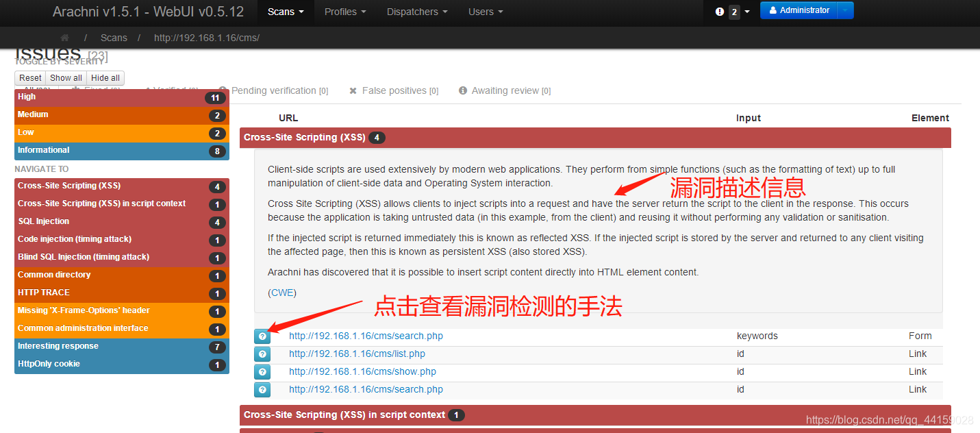Click the Awaiting review info icon
The height and width of the screenshot is (433, 980).
coord(463,90)
